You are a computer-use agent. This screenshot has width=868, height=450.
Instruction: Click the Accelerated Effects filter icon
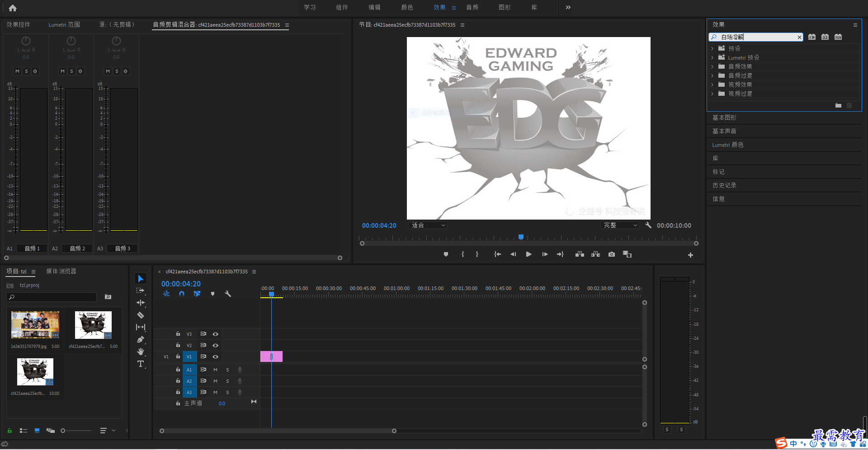812,37
